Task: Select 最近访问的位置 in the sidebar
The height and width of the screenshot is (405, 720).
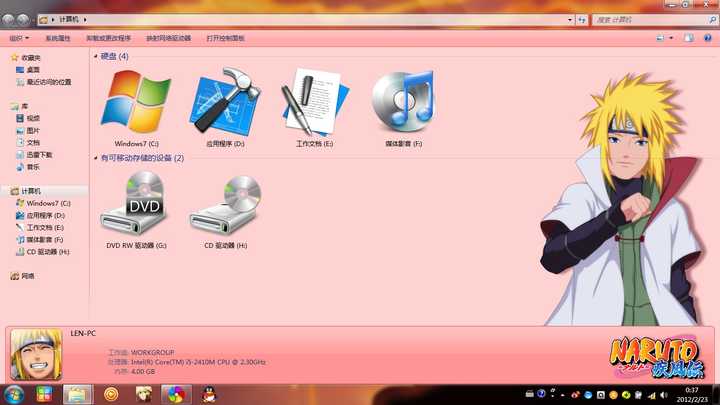Action: (49, 82)
